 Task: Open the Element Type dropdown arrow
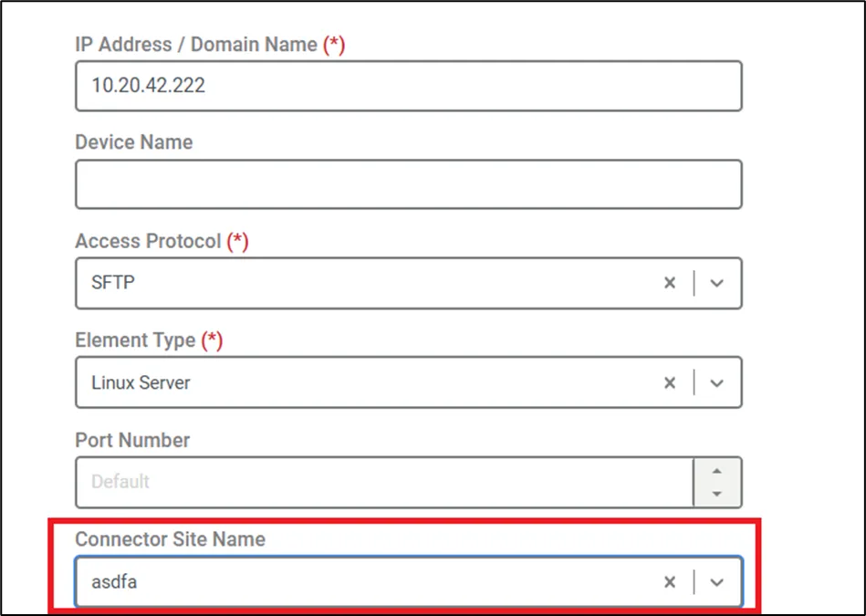coord(717,383)
